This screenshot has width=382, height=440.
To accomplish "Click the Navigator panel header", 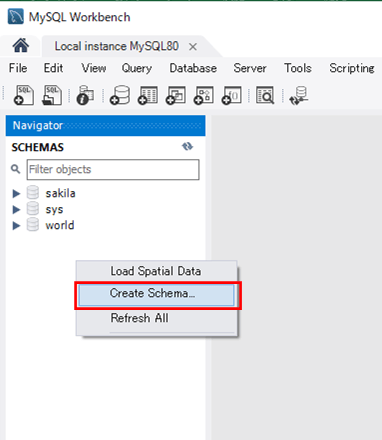I will [105, 125].
